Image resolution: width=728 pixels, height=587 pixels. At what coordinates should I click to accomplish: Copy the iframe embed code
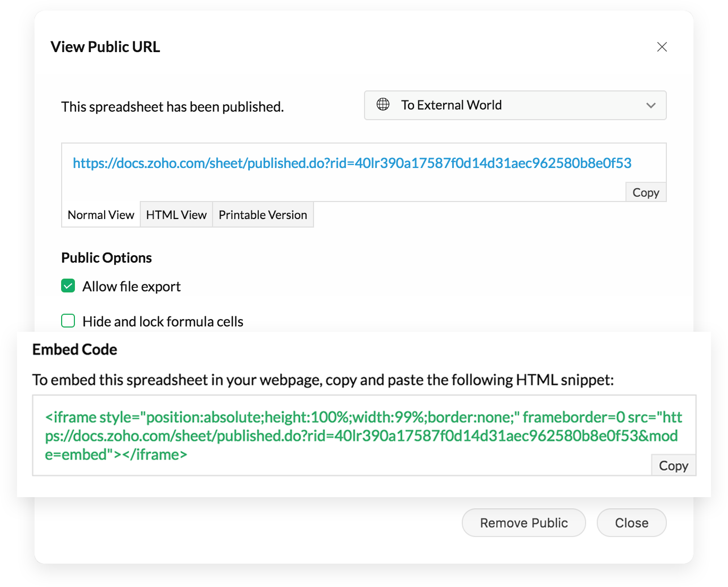click(x=673, y=465)
